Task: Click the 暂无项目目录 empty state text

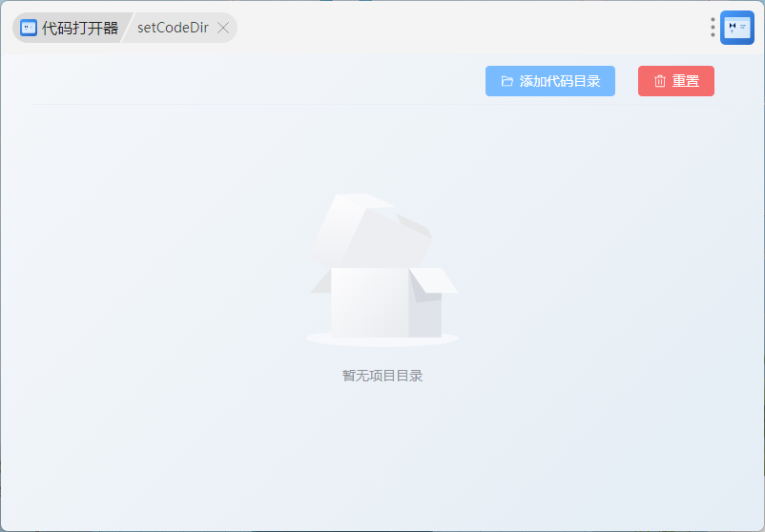Action: click(x=382, y=376)
